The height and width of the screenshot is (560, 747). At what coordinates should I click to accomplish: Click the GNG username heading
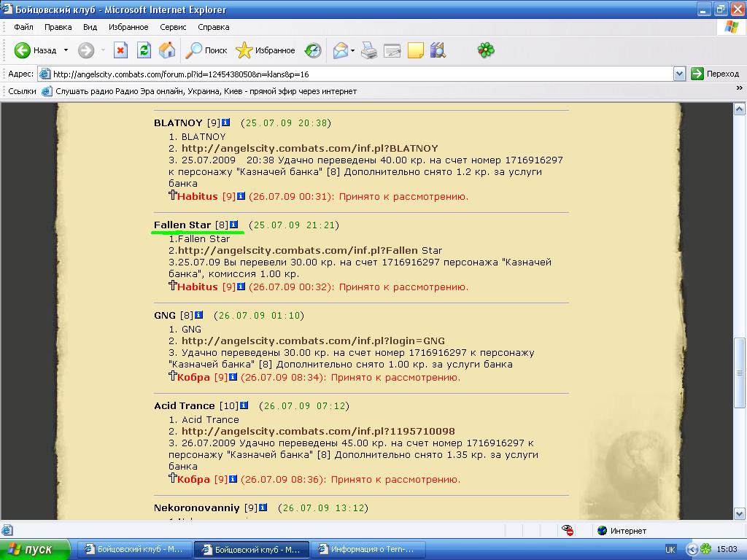point(165,315)
